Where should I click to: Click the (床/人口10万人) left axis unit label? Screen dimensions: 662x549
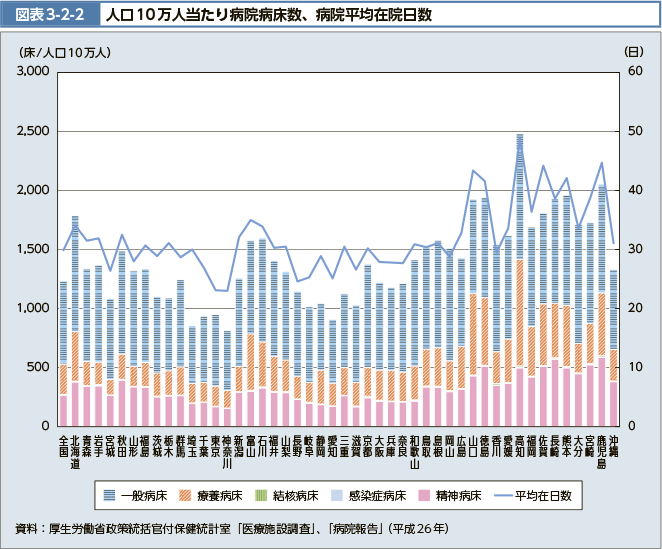64,51
